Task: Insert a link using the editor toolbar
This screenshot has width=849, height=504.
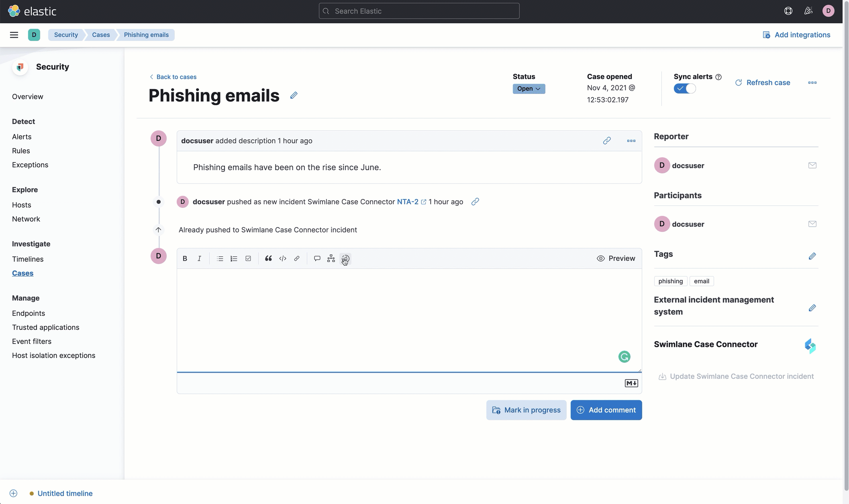Action: coord(297,258)
